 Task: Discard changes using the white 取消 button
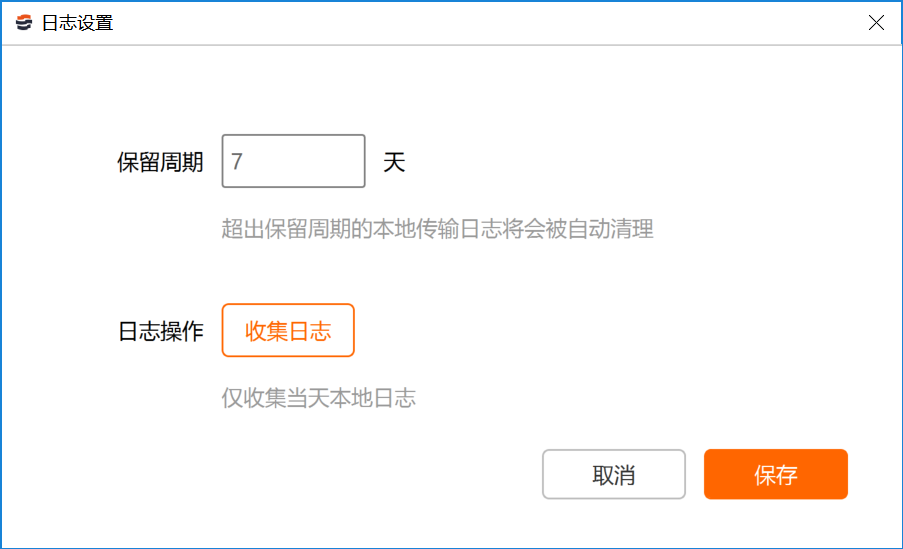tap(613, 474)
